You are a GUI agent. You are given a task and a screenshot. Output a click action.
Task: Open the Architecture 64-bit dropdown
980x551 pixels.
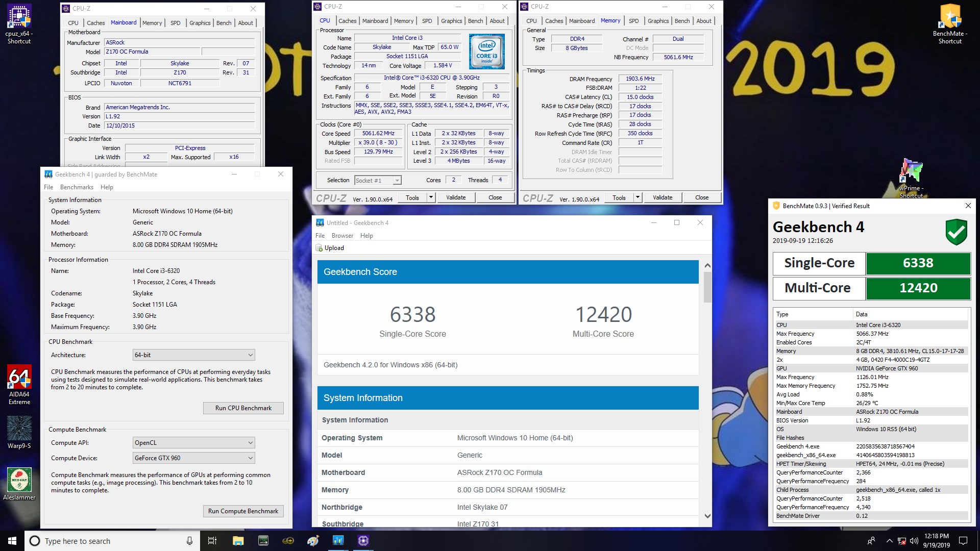point(193,355)
